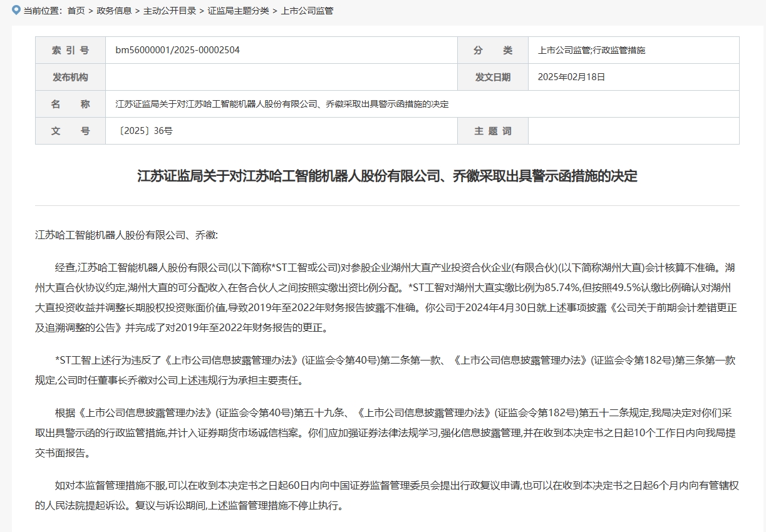The width and height of the screenshot is (766, 532).
Task: Click the 主题词 label cell
Action: [x=492, y=131]
